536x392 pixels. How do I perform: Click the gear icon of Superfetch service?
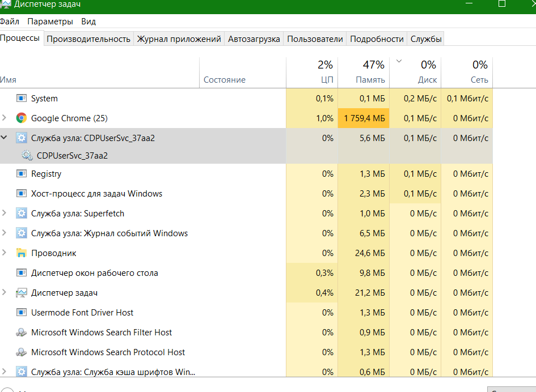(22, 214)
